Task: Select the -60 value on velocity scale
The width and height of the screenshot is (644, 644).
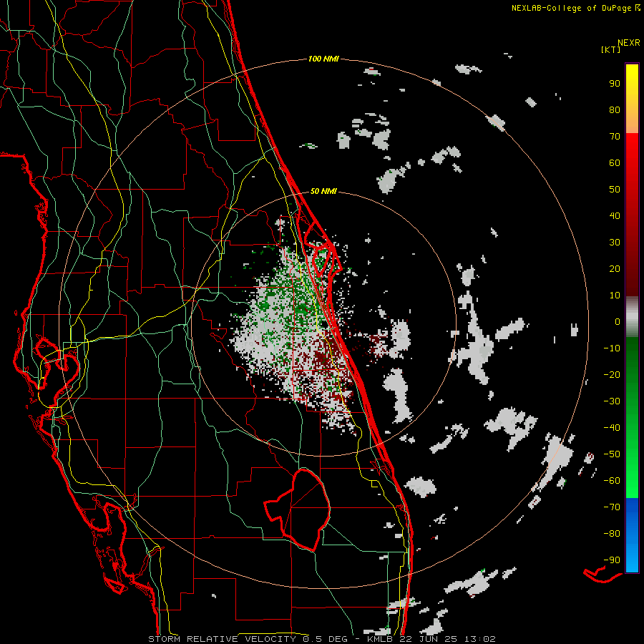Action: (x=612, y=481)
